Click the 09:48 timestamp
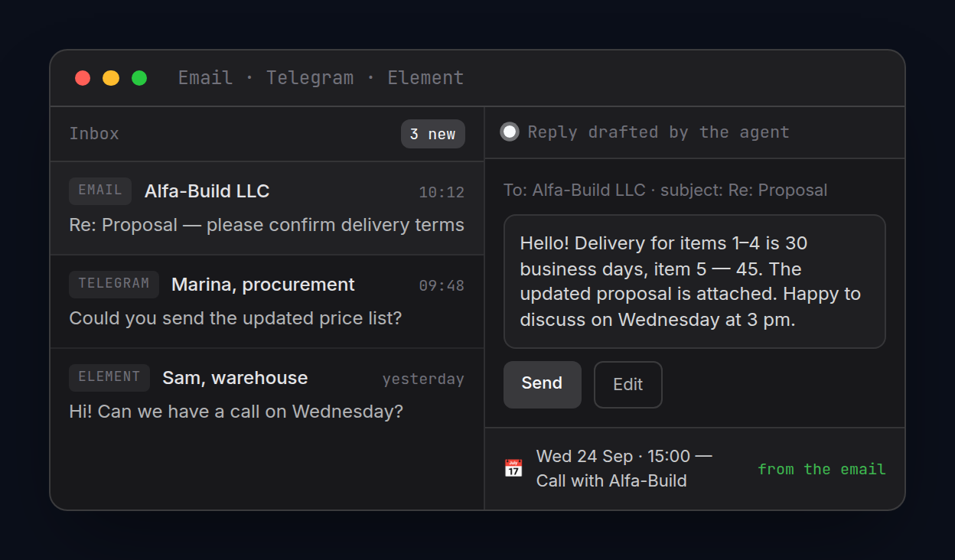This screenshot has height=560, width=955. (442, 286)
